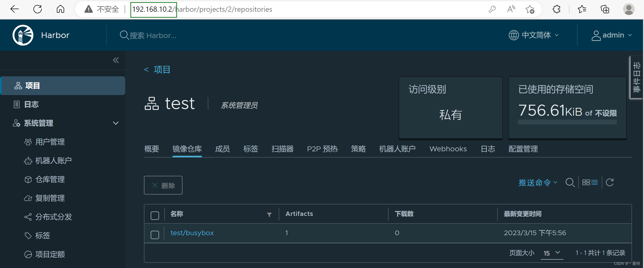Go to browser home page icon
Screen dimensions: 644x268
60,9
